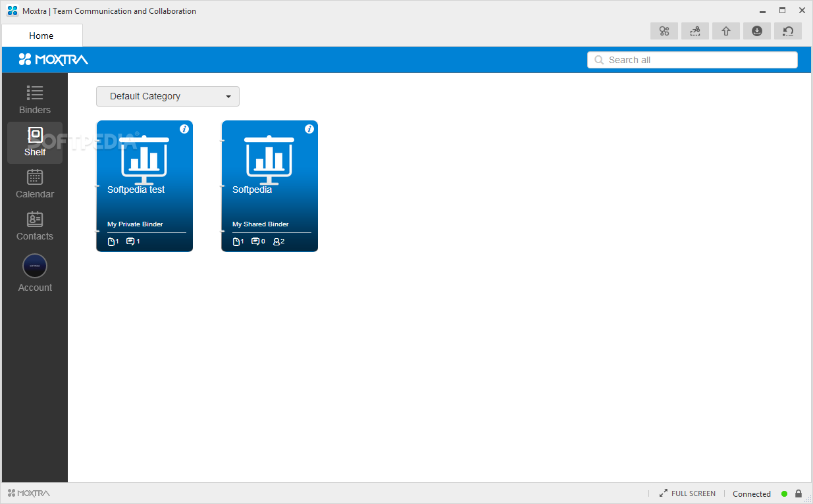
Task: Click the 'My Shared Binder' label
Action: point(261,224)
